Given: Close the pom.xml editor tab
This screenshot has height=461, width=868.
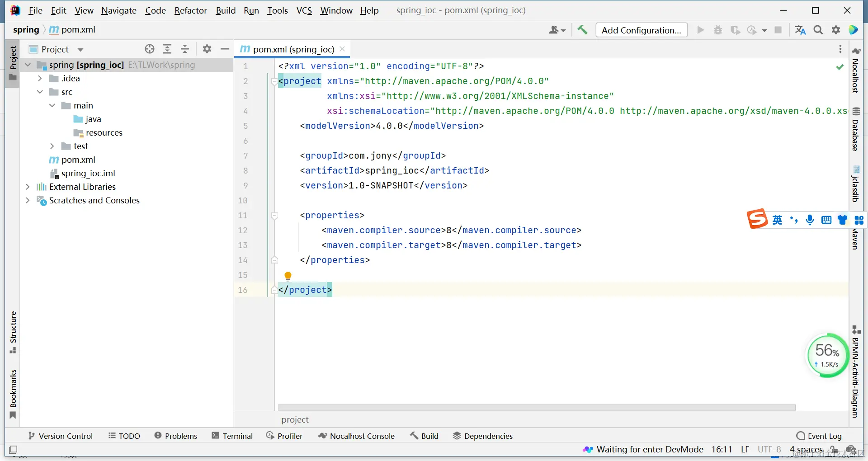Looking at the screenshot, I should click(x=342, y=49).
